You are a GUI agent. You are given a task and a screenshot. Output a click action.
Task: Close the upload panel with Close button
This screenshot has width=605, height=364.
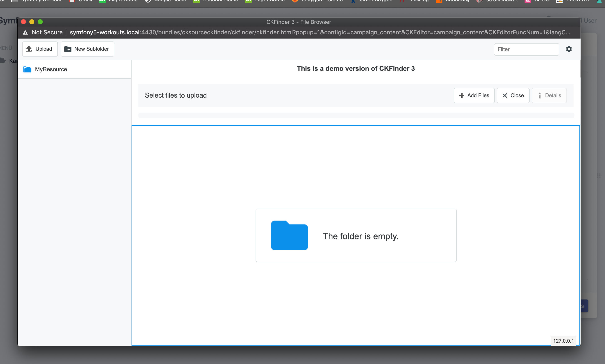[x=513, y=96]
